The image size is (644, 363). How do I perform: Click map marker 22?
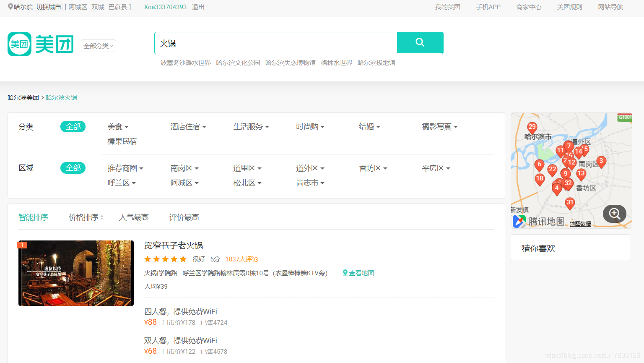point(553,170)
